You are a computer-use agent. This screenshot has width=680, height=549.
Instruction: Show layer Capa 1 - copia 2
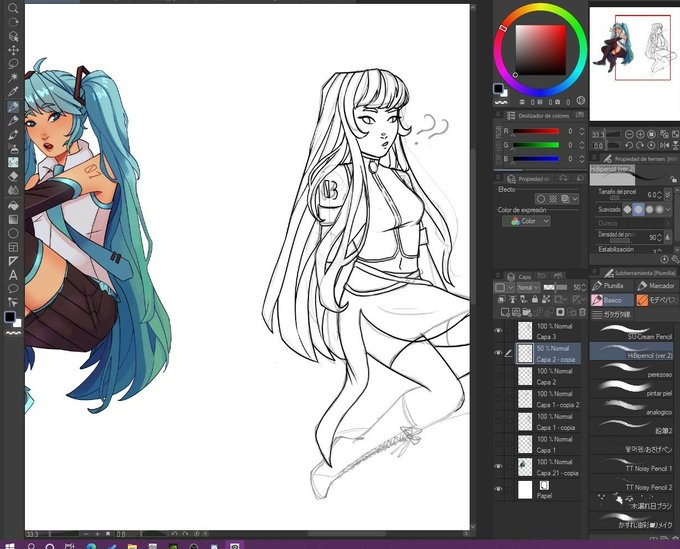(x=498, y=399)
